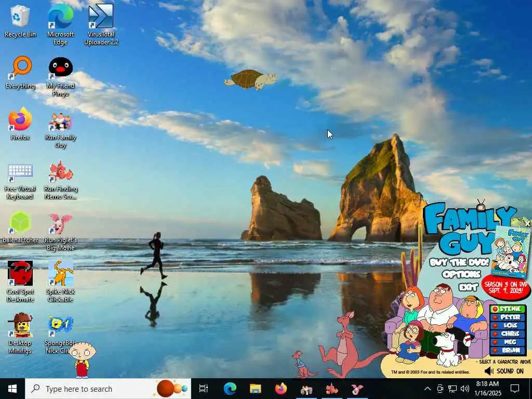
Task: Click BUY THE DVD! in Family Guy panel
Action: click(x=459, y=262)
